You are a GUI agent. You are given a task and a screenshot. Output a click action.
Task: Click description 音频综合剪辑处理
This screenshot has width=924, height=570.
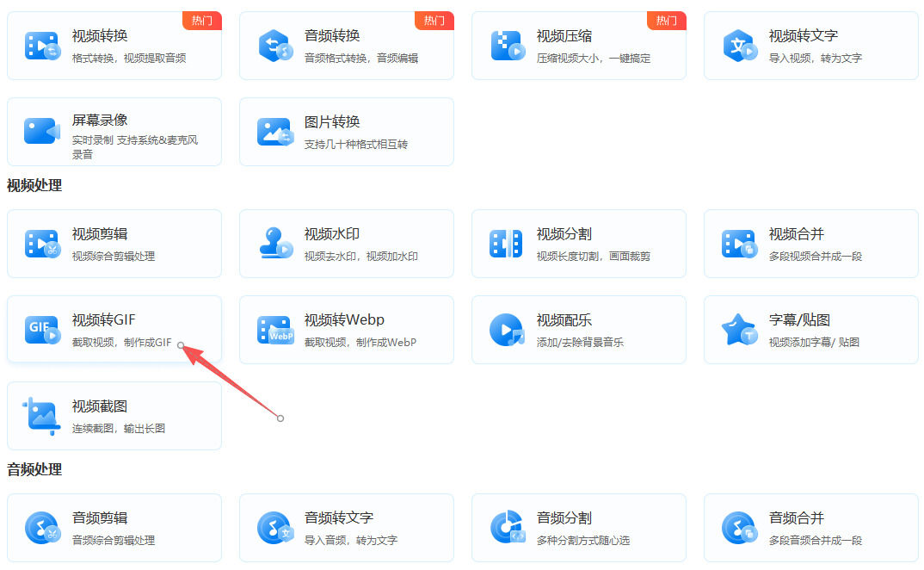(x=114, y=541)
